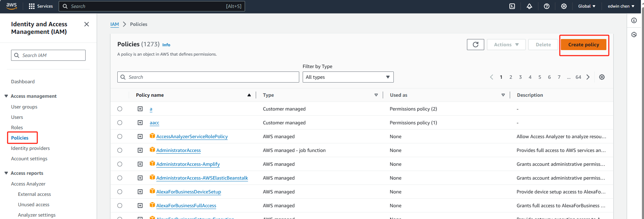This screenshot has height=219, width=644.
Task: Focus the top AWS search bar
Action: point(152,6)
